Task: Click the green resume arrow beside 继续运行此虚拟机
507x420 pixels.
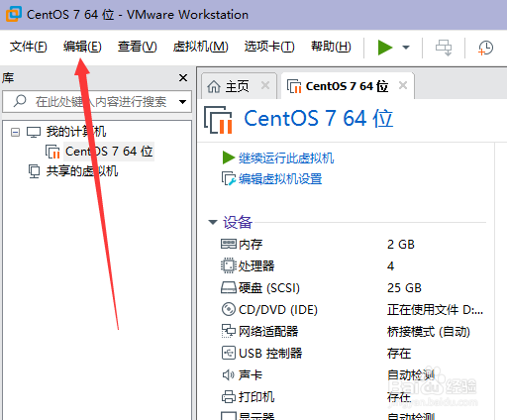Action: (x=229, y=157)
